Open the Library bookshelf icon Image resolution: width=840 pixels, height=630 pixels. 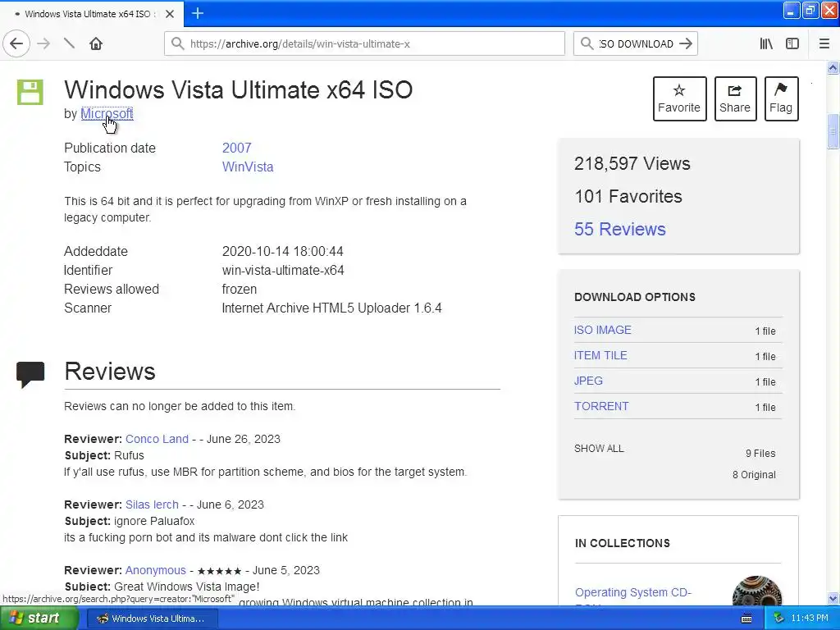click(x=766, y=44)
